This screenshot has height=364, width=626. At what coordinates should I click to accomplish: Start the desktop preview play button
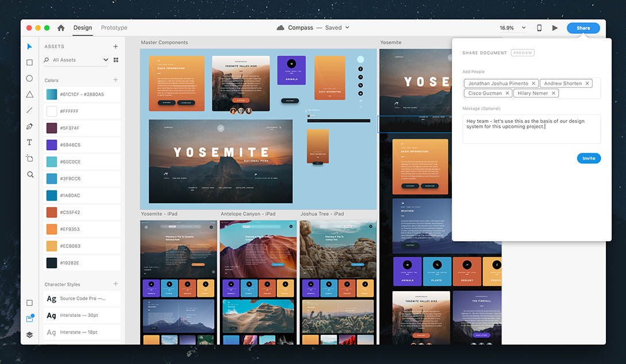555,28
